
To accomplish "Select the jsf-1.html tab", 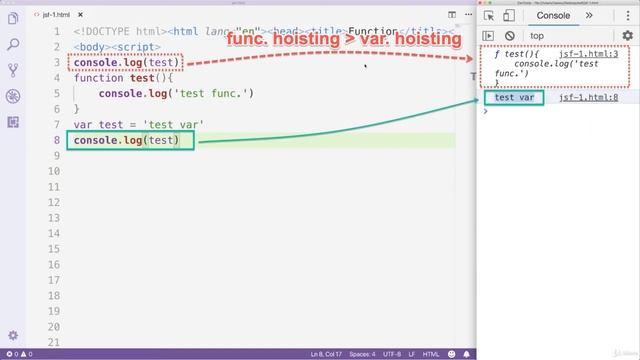I will tap(56, 15).
